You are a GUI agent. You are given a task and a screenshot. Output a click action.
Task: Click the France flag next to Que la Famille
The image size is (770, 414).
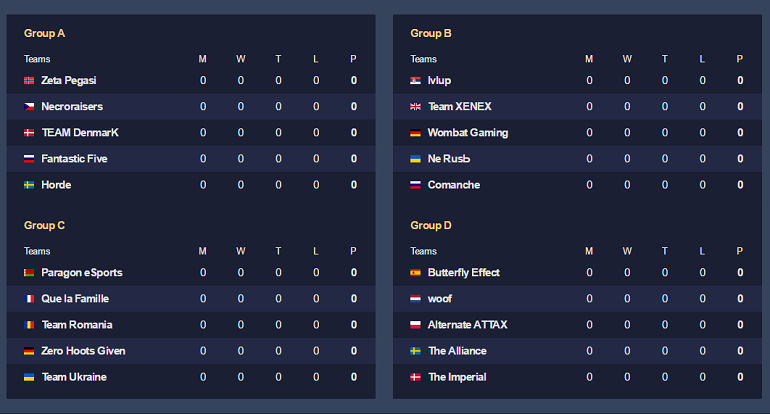tap(29, 299)
